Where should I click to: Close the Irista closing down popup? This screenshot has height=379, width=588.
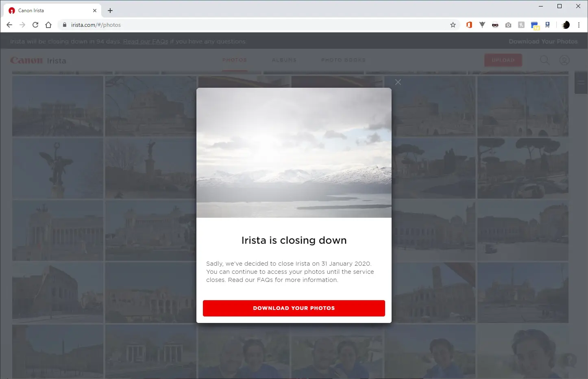[398, 82]
